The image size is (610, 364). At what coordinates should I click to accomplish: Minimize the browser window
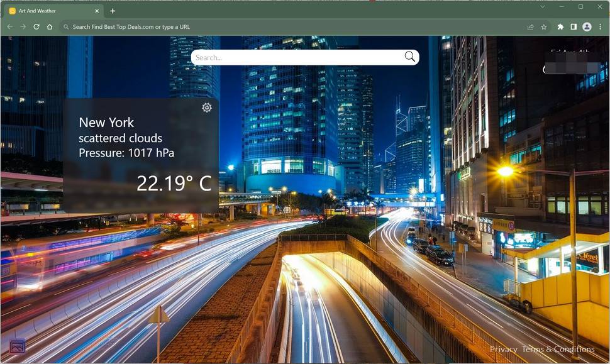coord(562,7)
